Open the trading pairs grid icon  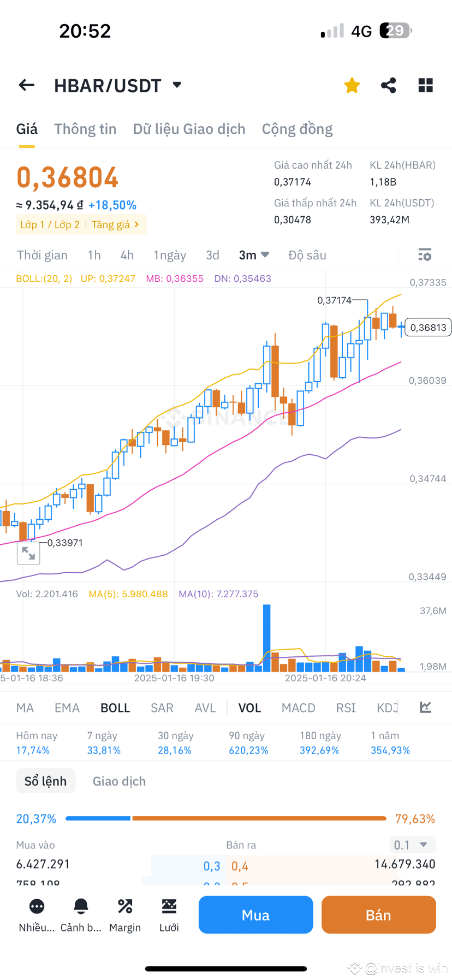click(x=425, y=85)
